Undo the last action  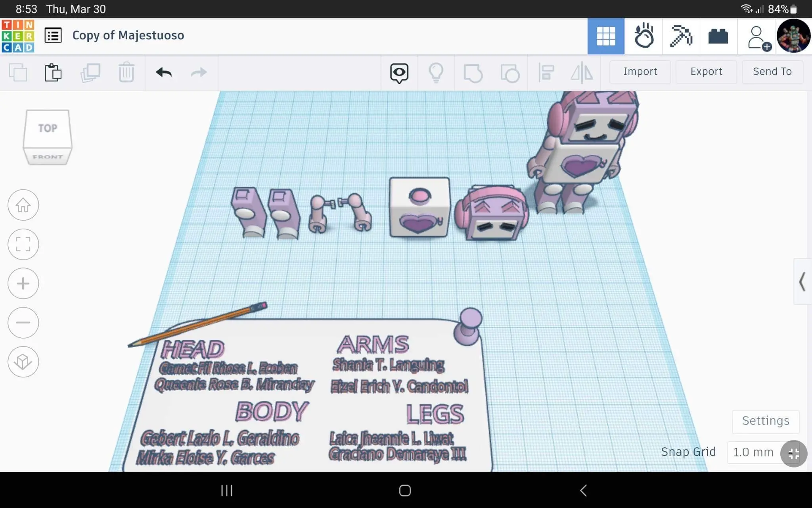[163, 73]
